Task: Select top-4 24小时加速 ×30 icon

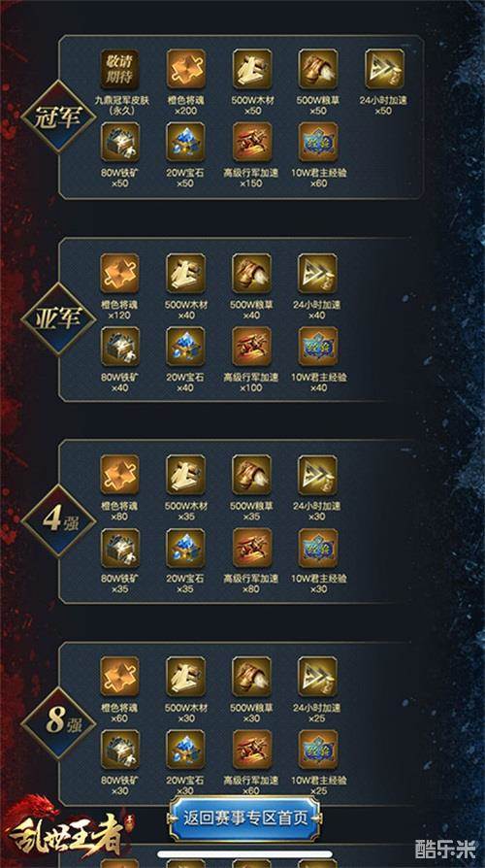Action: [x=318, y=475]
